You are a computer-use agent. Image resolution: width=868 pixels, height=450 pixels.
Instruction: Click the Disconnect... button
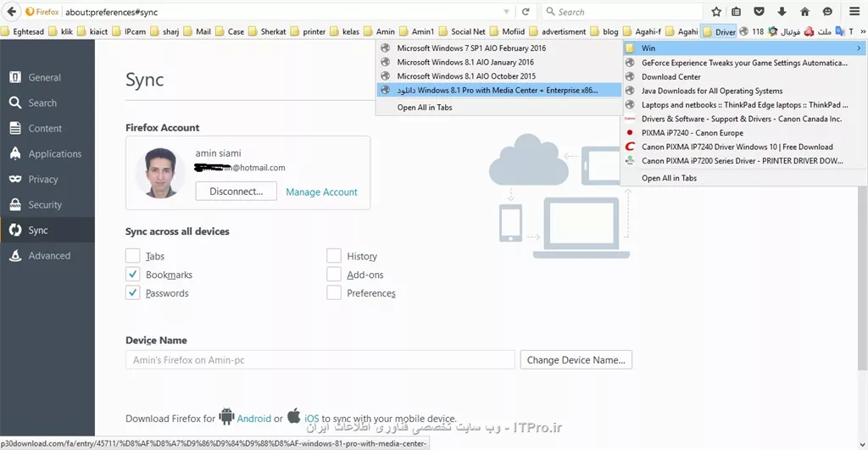click(236, 192)
